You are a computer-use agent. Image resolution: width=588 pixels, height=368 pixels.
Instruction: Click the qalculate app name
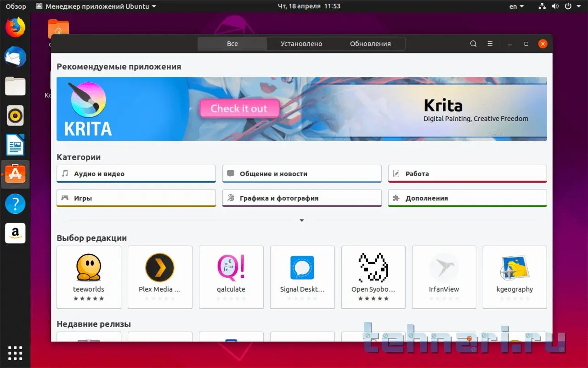point(231,289)
